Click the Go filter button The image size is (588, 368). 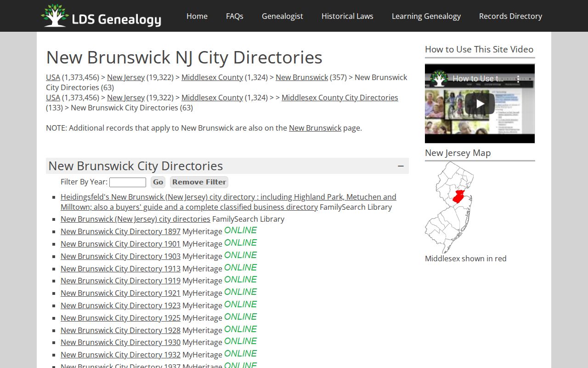[158, 182]
